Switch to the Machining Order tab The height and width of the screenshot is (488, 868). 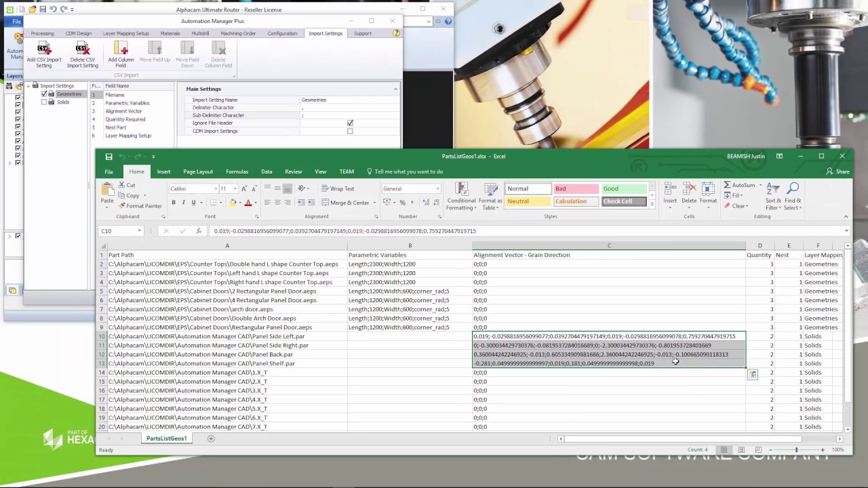pos(238,33)
